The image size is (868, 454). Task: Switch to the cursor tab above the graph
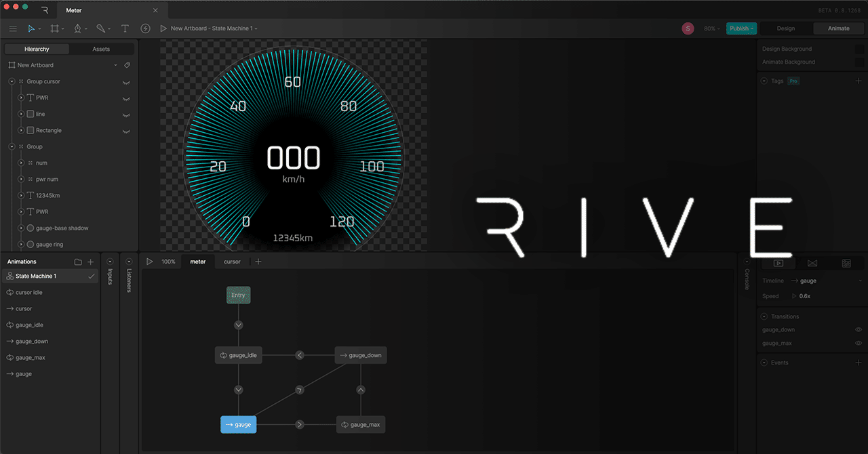click(x=232, y=261)
